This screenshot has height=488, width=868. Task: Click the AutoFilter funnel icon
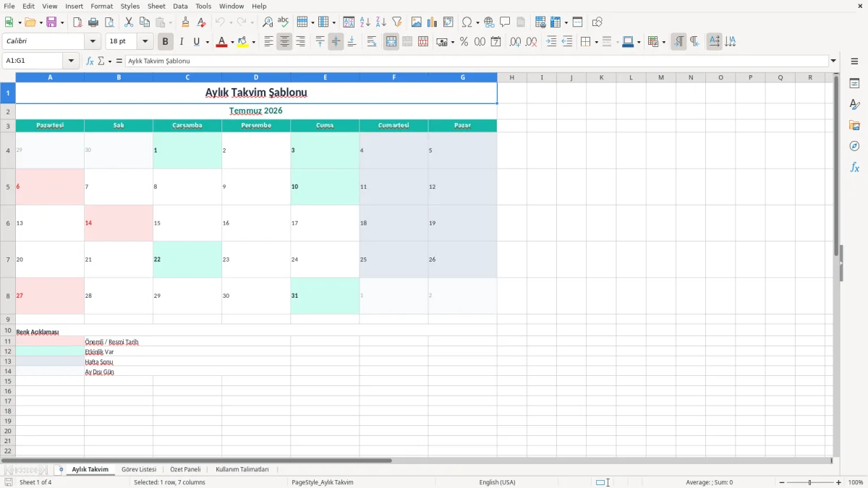[x=397, y=22]
